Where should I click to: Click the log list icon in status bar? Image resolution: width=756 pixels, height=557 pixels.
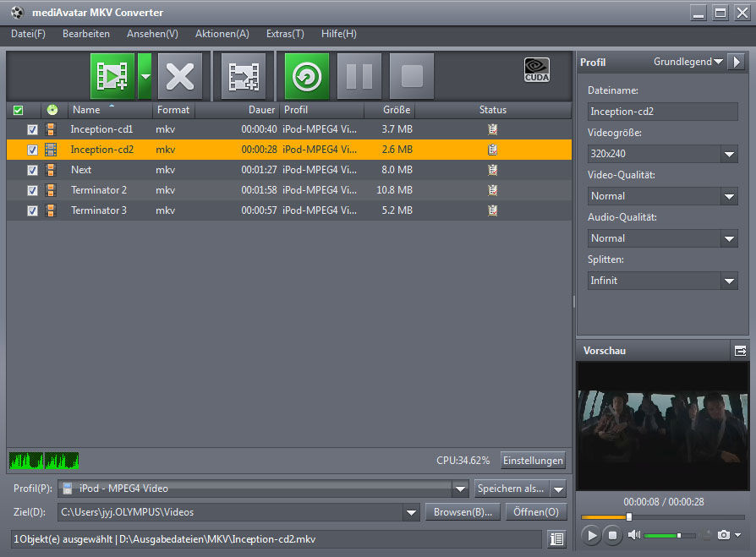(x=557, y=539)
